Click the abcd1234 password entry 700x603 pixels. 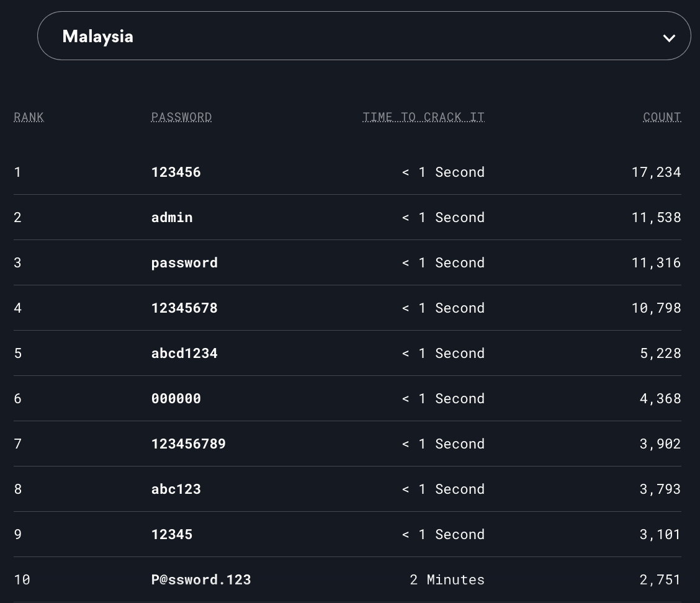[184, 353]
